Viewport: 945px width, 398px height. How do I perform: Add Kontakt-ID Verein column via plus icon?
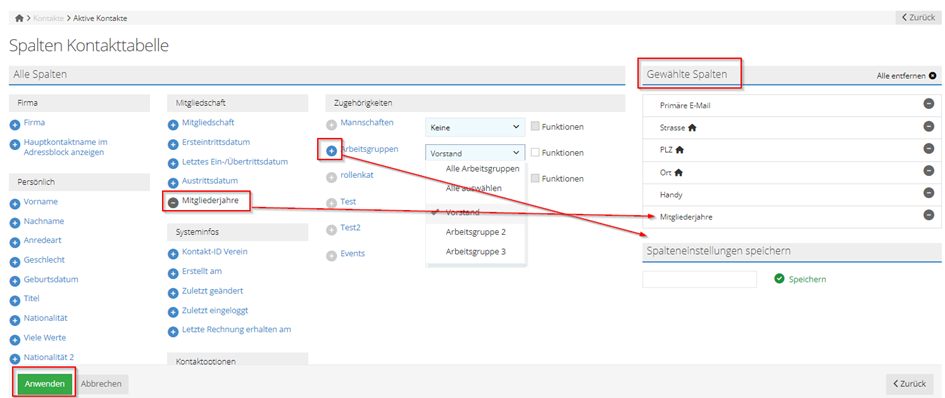pos(173,253)
